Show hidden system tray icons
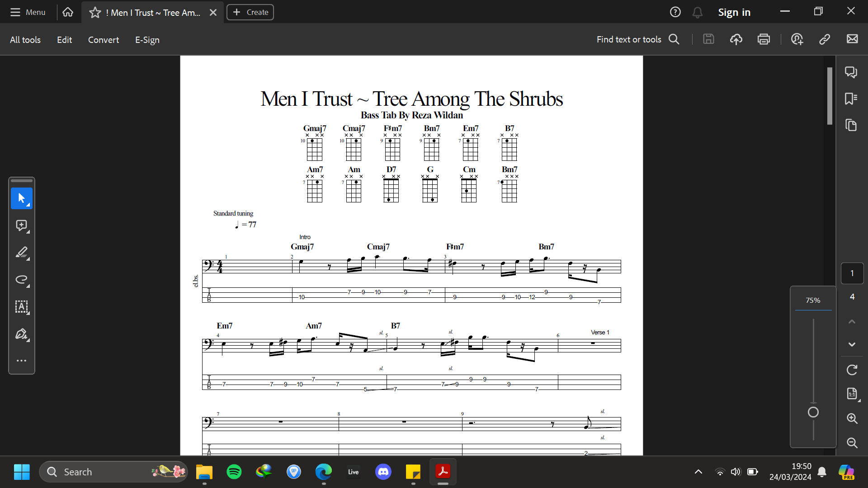The width and height of the screenshot is (868, 488). (x=698, y=472)
